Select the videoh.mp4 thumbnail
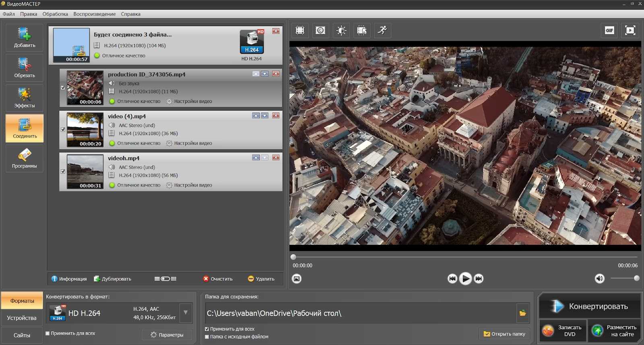The image size is (644, 345). pyautogui.click(x=85, y=172)
